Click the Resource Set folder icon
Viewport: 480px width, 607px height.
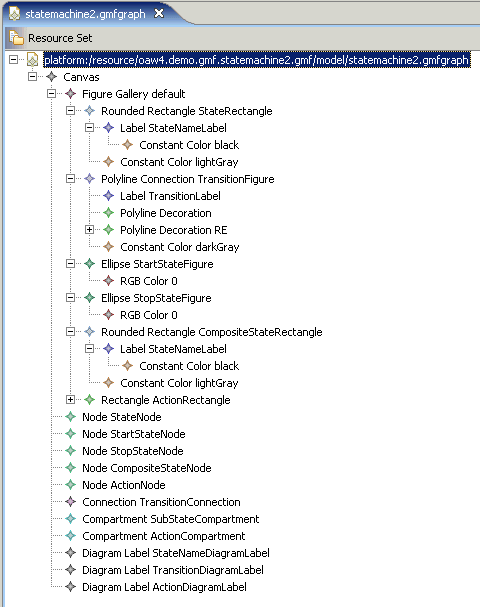(x=16, y=38)
